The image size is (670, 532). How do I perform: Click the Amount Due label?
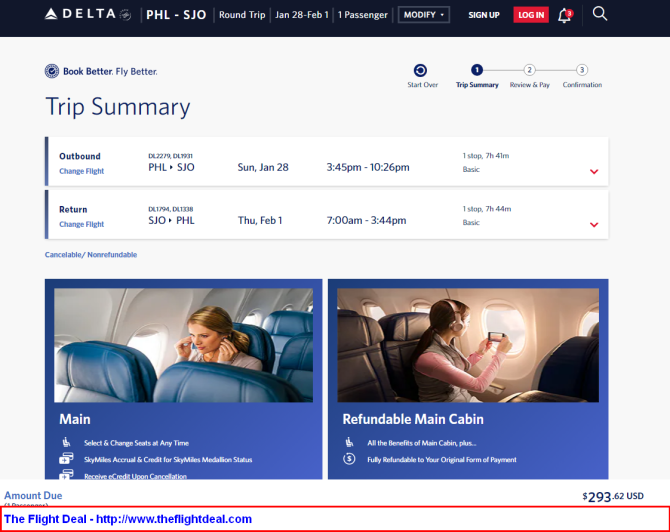33,495
